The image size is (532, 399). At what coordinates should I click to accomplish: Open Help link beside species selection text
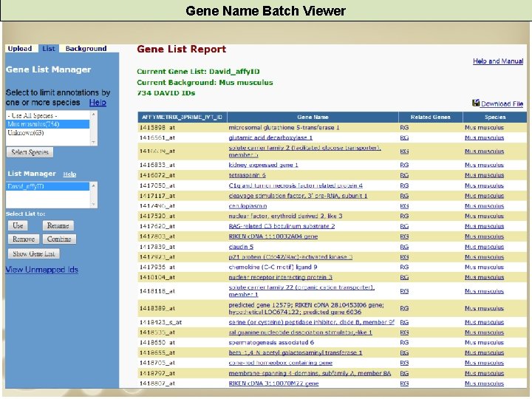coord(98,103)
